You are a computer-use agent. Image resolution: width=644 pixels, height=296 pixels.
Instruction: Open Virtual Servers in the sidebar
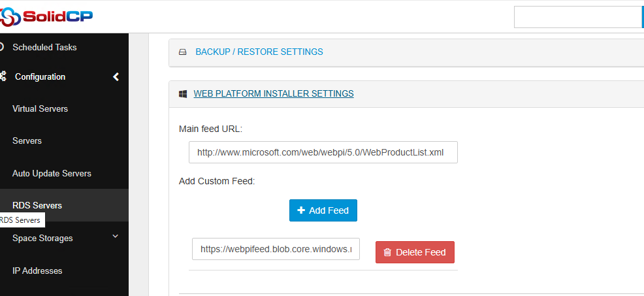[x=40, y=108]
